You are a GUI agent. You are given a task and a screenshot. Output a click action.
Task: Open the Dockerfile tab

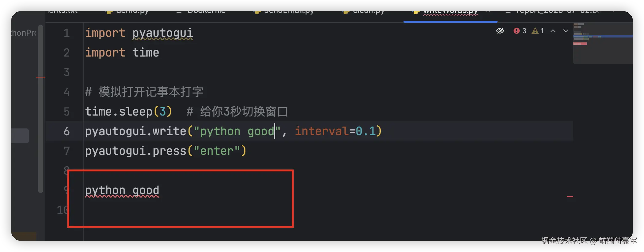(x=206, y=13)
